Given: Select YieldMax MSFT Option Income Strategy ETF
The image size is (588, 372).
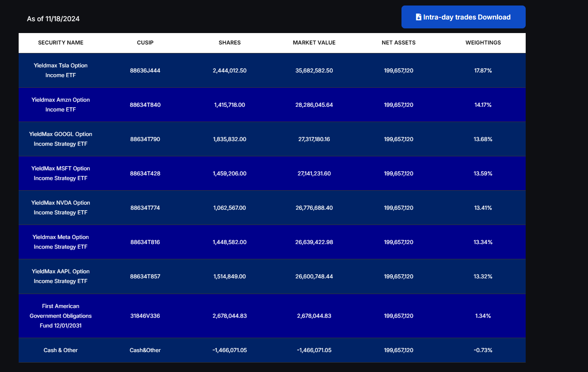Looking at the screenshot, I should pos(61,173).
